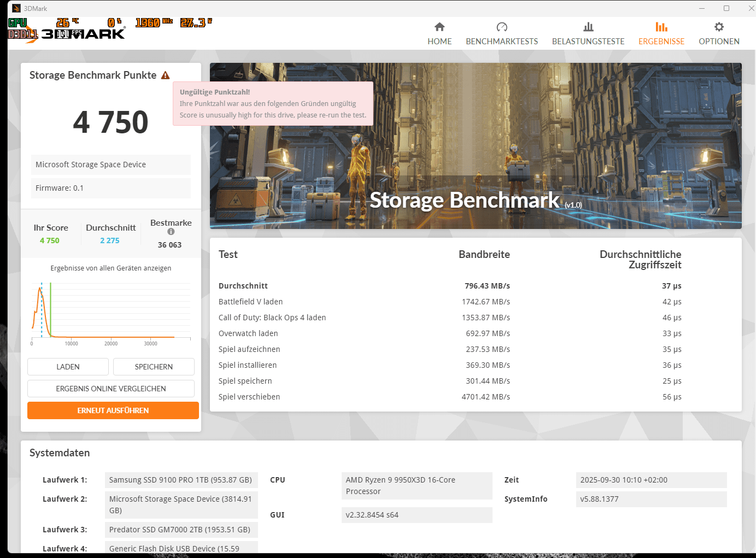The width and height of the screenshot is (756, 558).
Task: Click the gauge icon above BENCHMARKTESTS
Action: [x=502, y=27]
